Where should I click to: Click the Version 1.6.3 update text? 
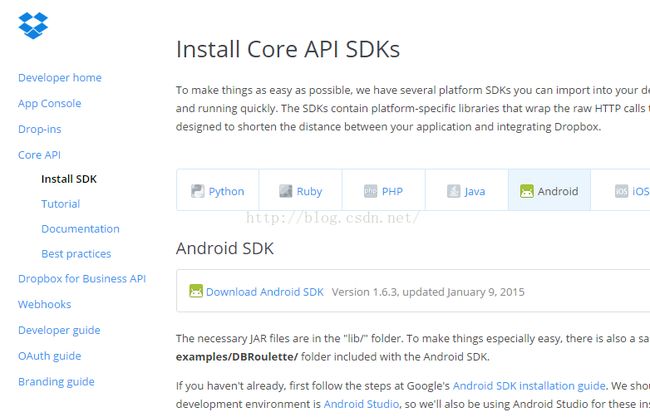[428, 292]
